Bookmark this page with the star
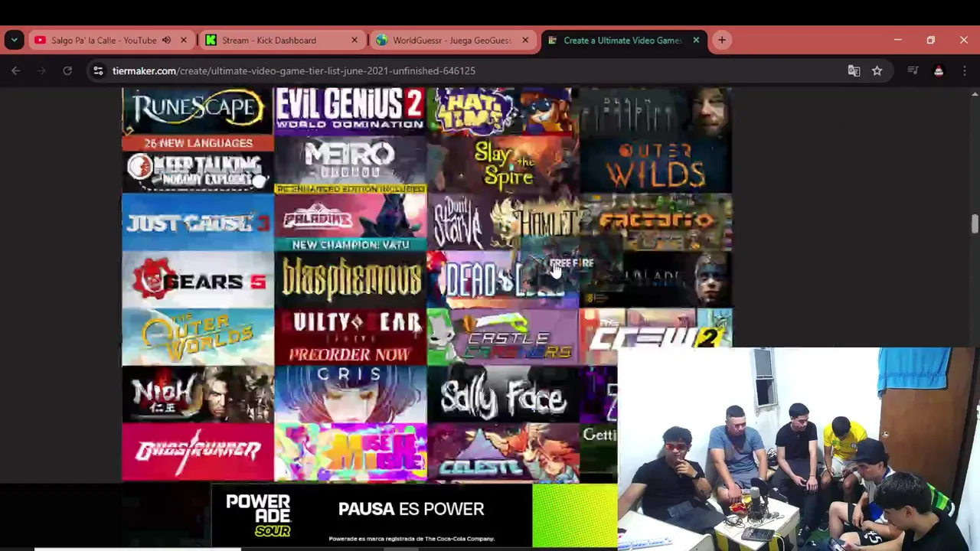The image size is (980, 551). pos(877,70)
